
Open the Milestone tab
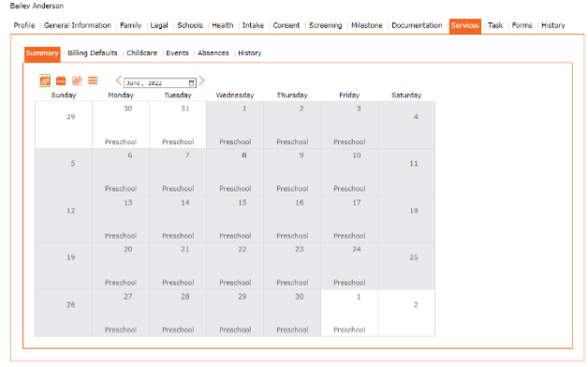click(367, 25)
